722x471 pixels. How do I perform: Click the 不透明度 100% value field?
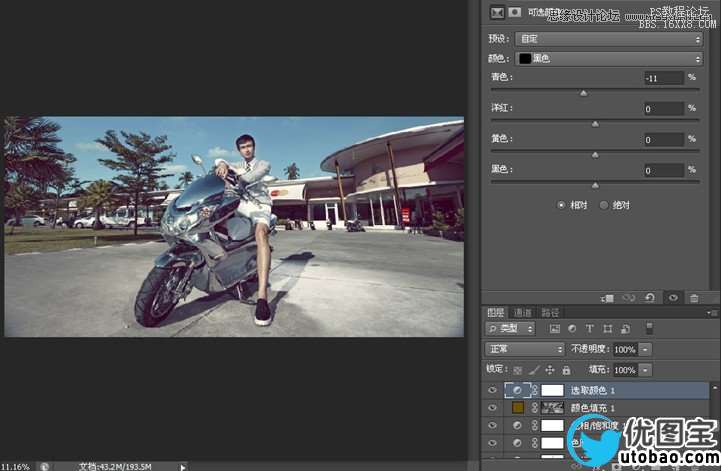click(625, 349)
